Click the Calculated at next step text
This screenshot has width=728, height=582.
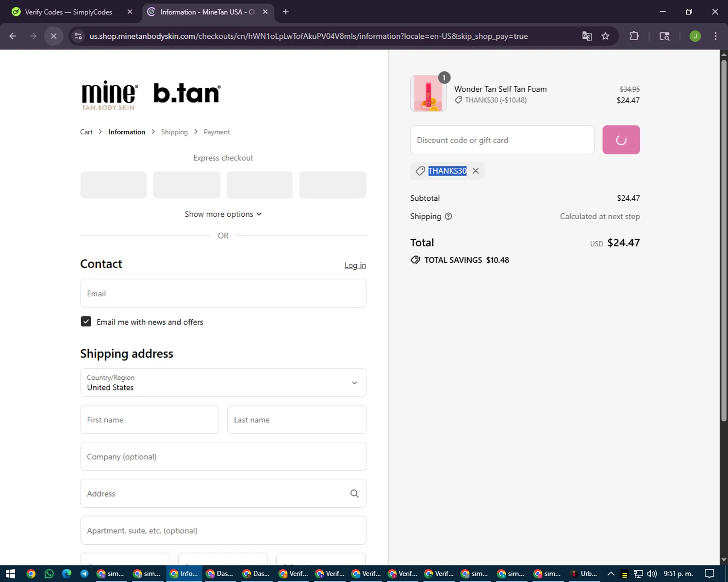point(600,216)
